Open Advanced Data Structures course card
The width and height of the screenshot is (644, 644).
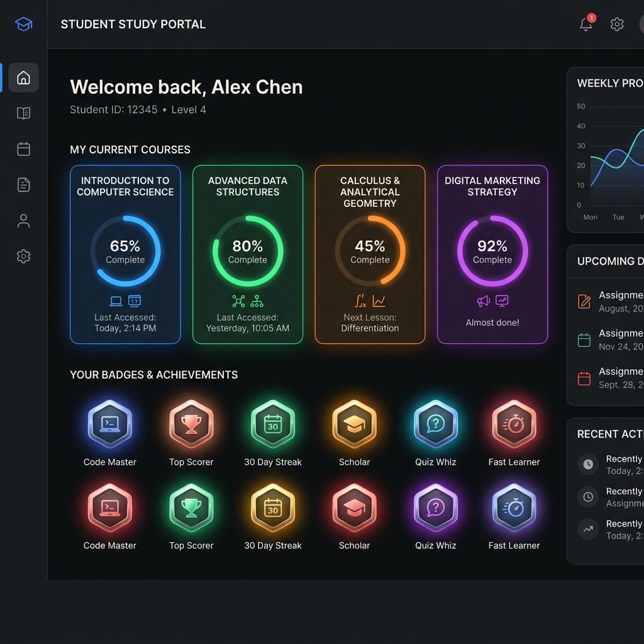(248, 254)
